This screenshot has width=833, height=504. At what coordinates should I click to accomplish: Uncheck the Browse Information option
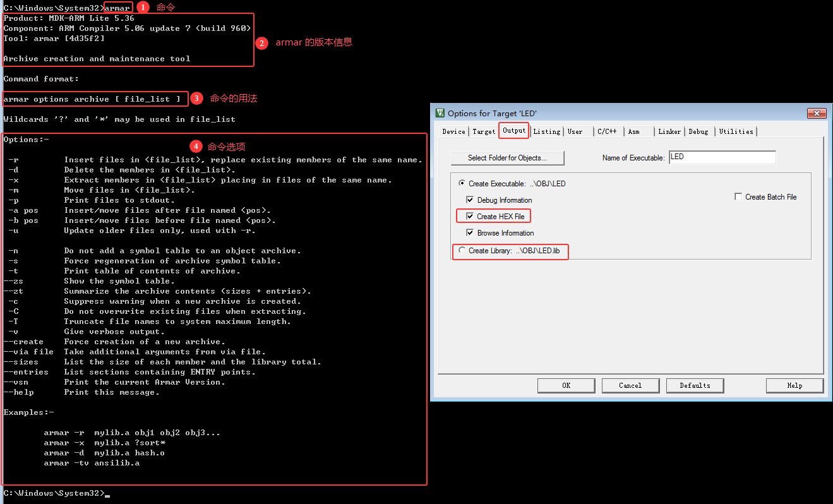pos(470,233)
